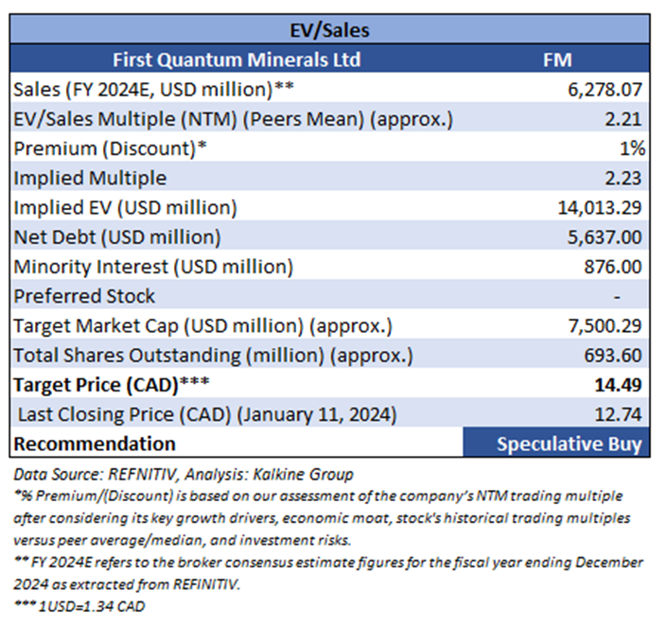Select the Implied EV (USD million) label
667x644 pixels.
pyautogui.click(x=125, y=208)
